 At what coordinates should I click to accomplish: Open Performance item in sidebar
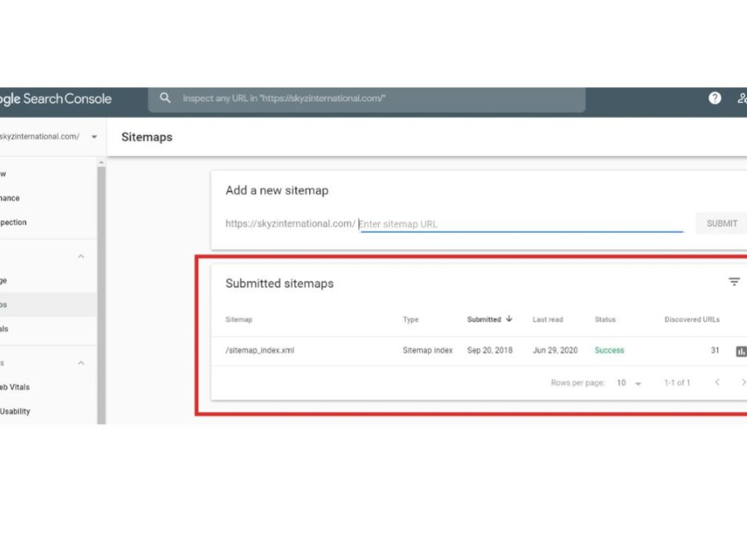pyautogui.click(x=48, y=198)
